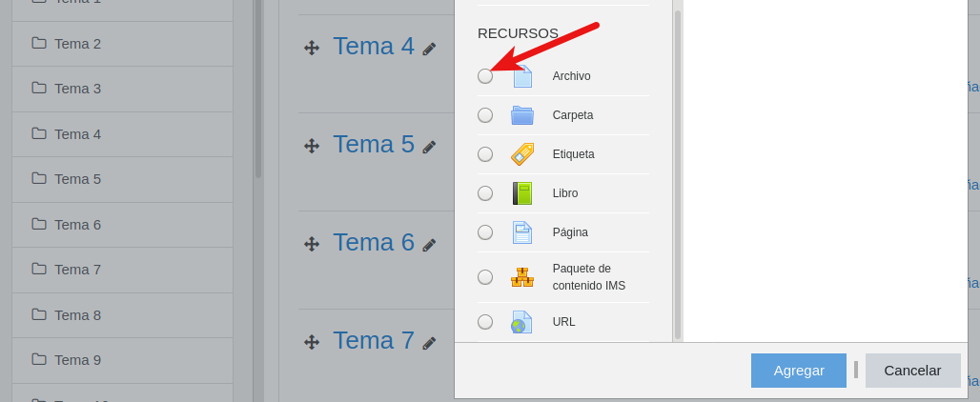This screenshot has width=980, height=402.
Task: Click the Carpeta folder icon
Action: pos(522,115)
